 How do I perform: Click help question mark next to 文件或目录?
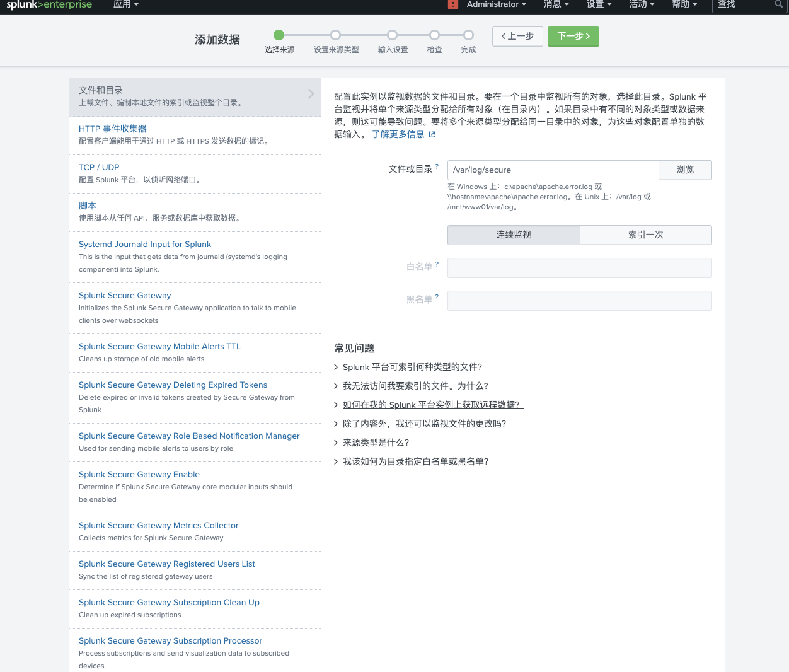(x=437, y=166)
